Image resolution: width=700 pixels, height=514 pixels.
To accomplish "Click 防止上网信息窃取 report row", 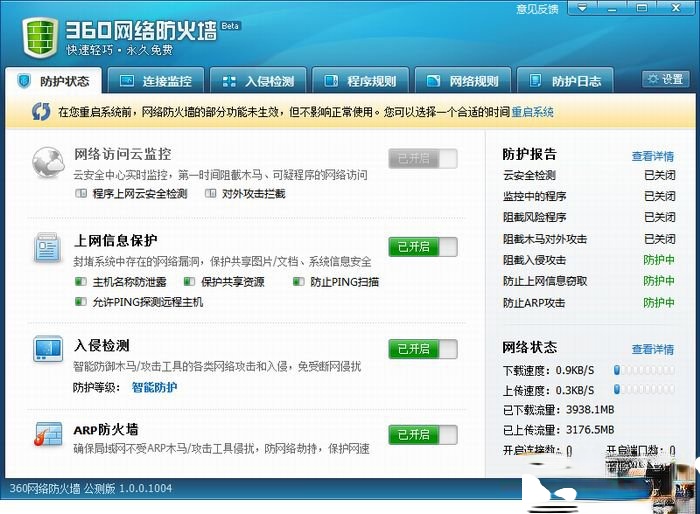I will pos(589,281).
